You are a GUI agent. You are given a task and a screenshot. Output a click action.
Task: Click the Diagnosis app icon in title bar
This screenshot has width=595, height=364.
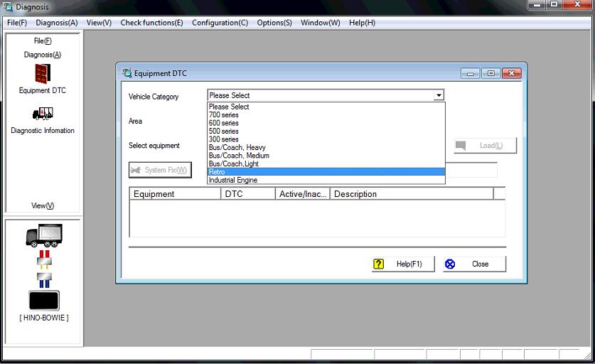[x=8, y=7]
